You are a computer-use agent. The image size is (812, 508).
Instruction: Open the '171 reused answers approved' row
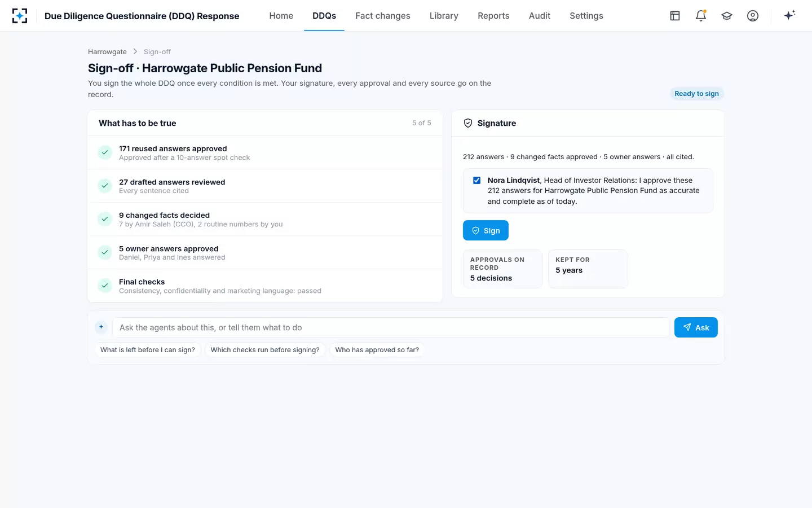click(265, 152)
